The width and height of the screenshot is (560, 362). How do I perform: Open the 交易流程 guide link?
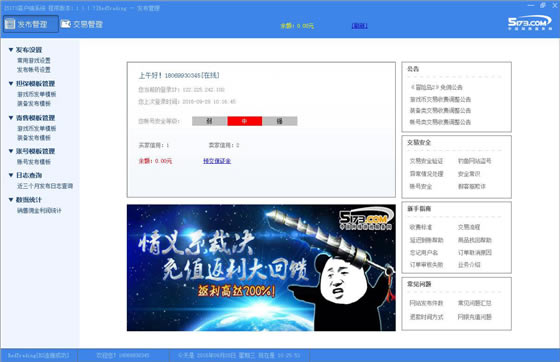469,227
